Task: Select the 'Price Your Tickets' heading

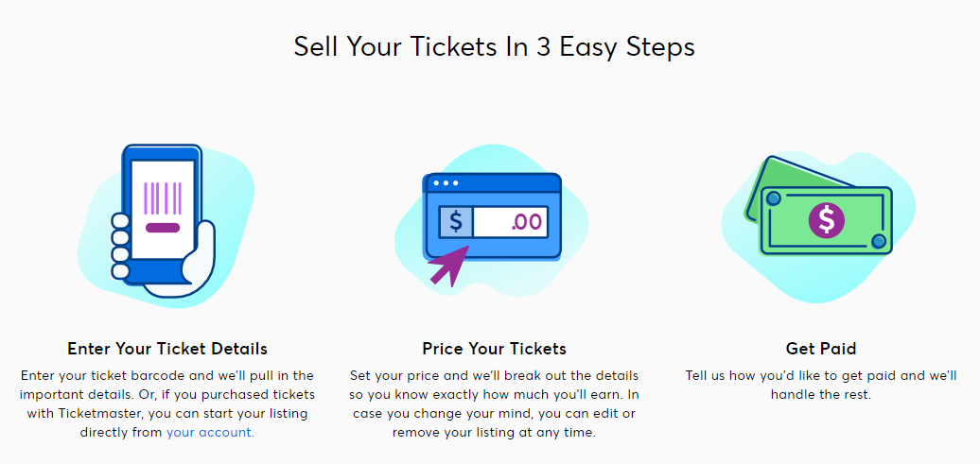Action: coord(494,349)
